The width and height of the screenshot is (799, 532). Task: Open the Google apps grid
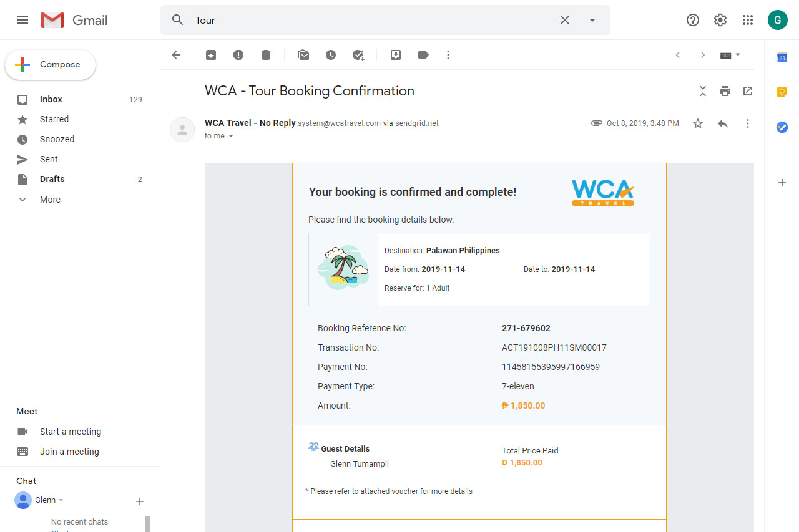click(748, 20)
